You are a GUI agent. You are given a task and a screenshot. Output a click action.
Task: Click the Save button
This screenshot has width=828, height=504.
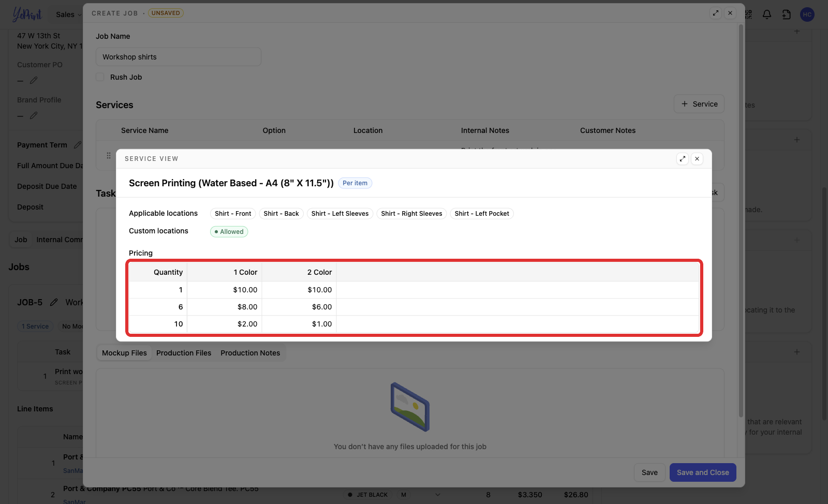point(649,472)
